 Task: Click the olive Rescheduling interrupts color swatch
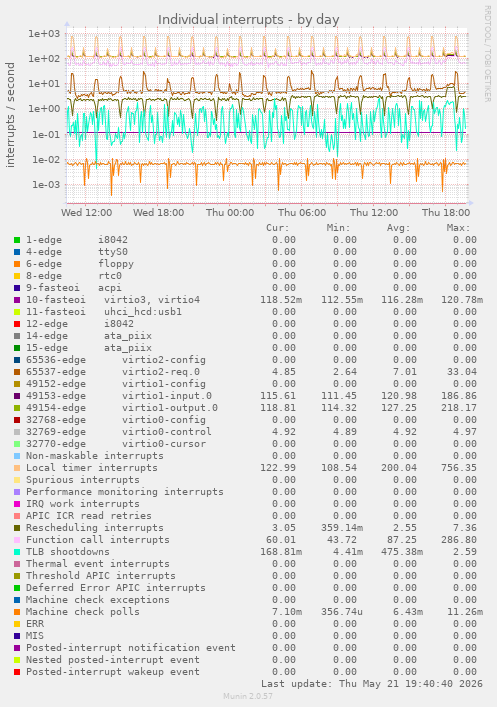coord(17,528)
